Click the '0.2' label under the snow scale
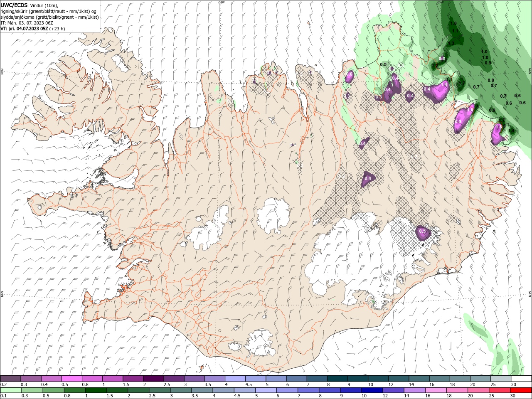Viewport: 532px width, 399px height. point(4,384)
